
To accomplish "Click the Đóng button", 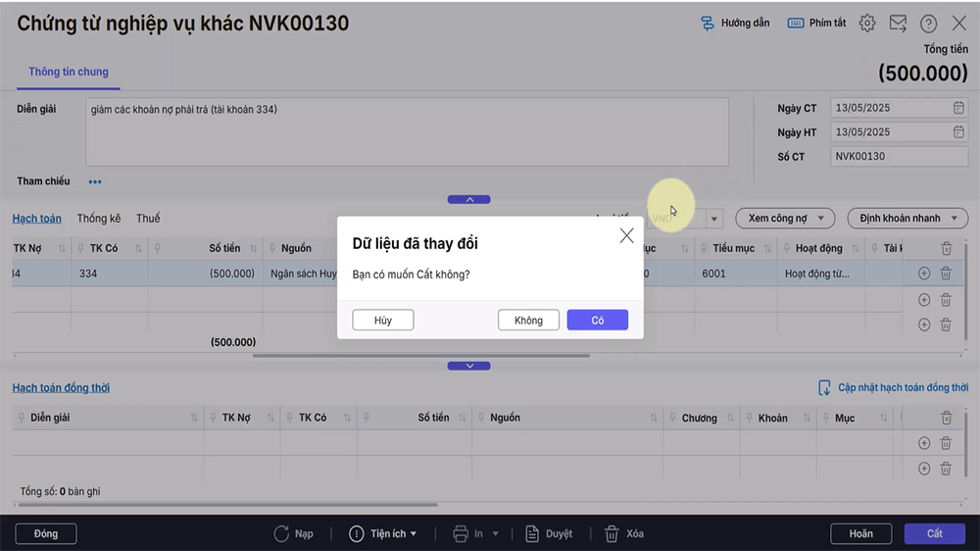I will [46, 533].
